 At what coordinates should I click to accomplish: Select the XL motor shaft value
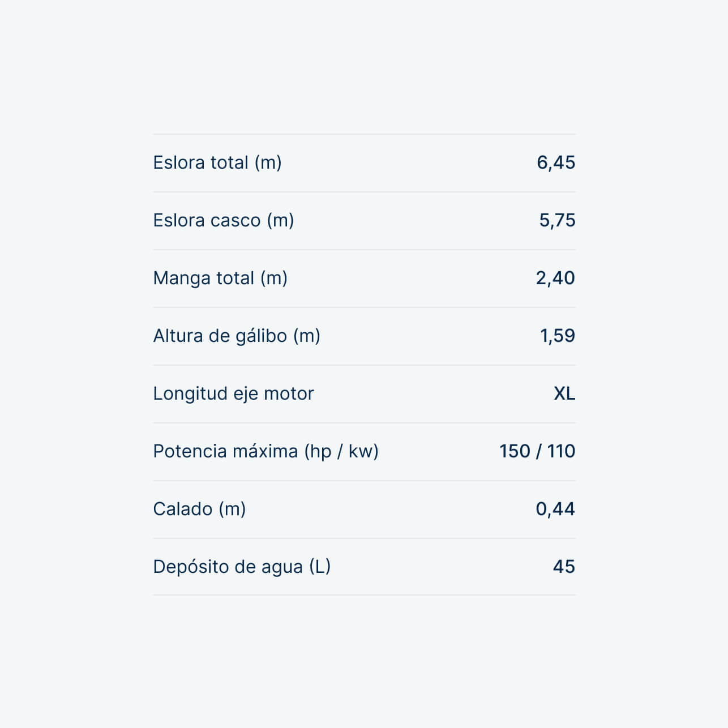[x=564, y=393]
